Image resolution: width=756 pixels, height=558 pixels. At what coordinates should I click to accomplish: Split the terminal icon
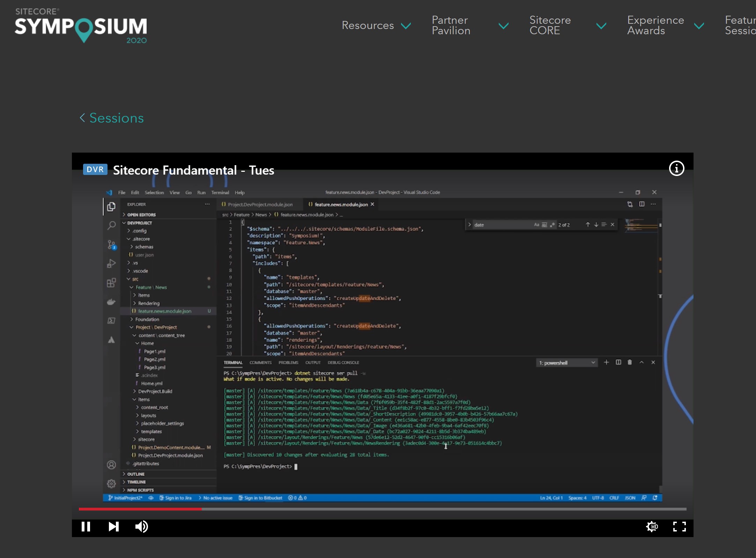click(x=618, y=362)
